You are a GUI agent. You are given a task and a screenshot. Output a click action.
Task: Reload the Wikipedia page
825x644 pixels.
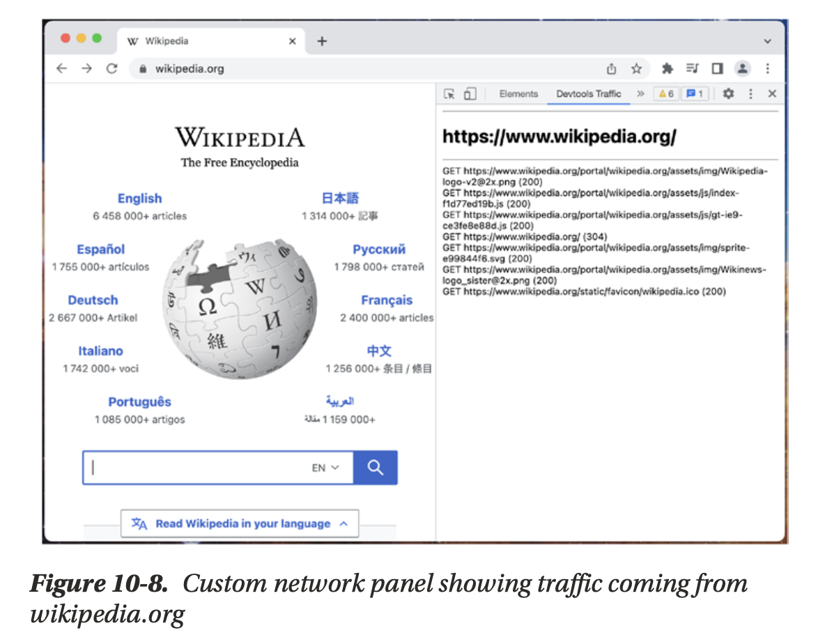tap(111, 68)
